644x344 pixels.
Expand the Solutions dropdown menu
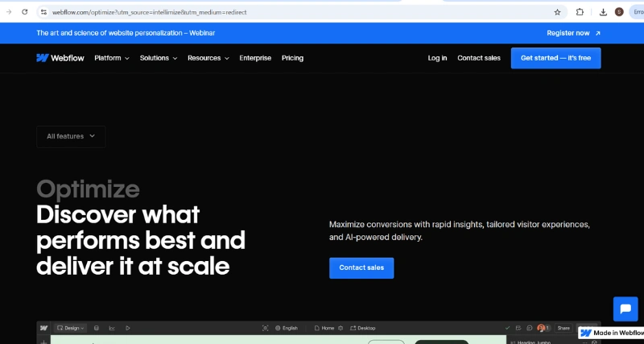point(159,58)
